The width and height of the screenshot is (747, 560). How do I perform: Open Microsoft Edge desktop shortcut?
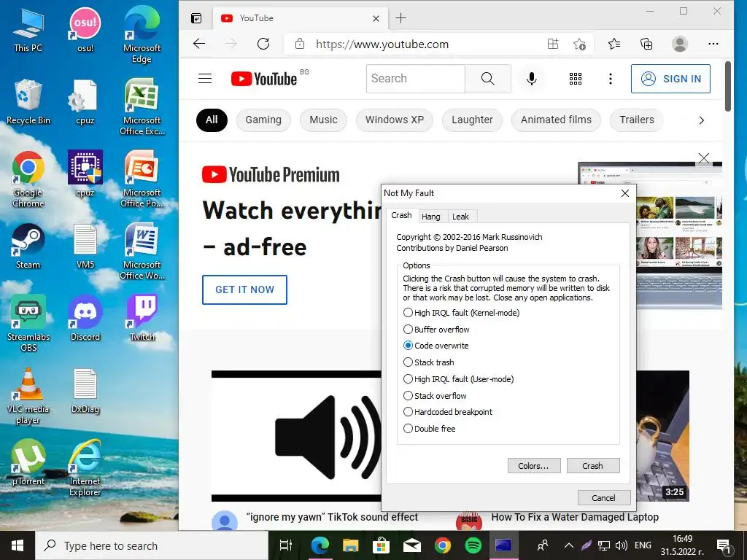point(142,34)
